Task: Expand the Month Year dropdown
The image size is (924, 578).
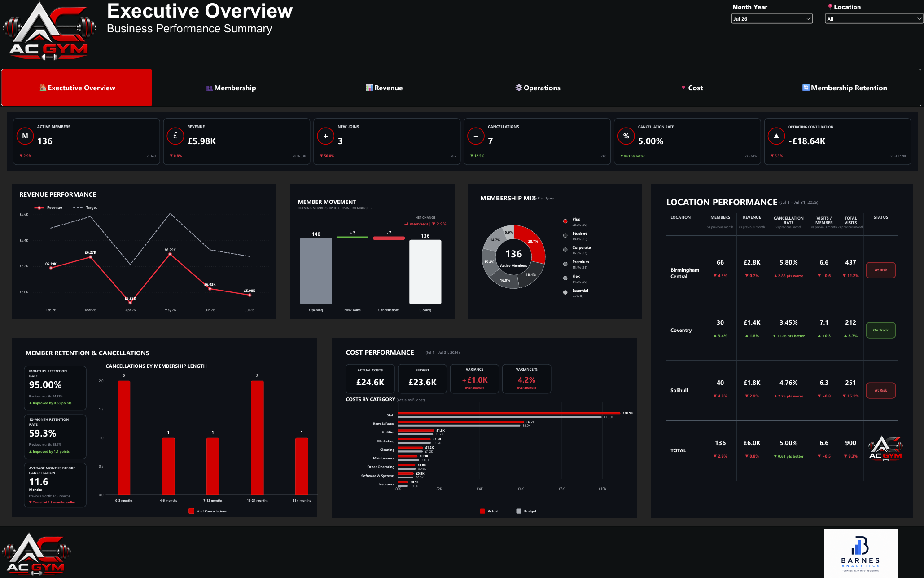Action: click(x=772, y=19)
